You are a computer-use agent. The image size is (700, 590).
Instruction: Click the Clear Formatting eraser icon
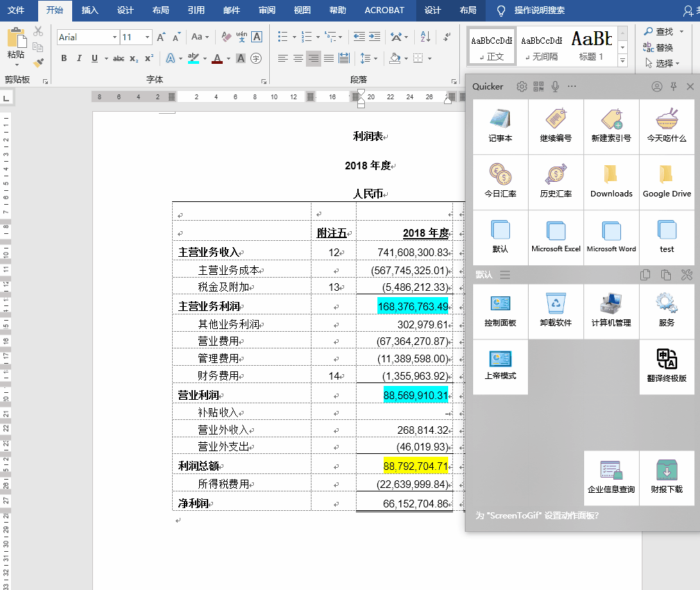(x=226, y=37)
